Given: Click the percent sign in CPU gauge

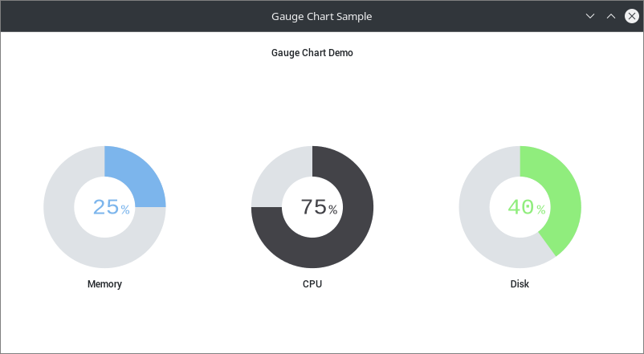Looking at the screenshot, I should [333, 210].
